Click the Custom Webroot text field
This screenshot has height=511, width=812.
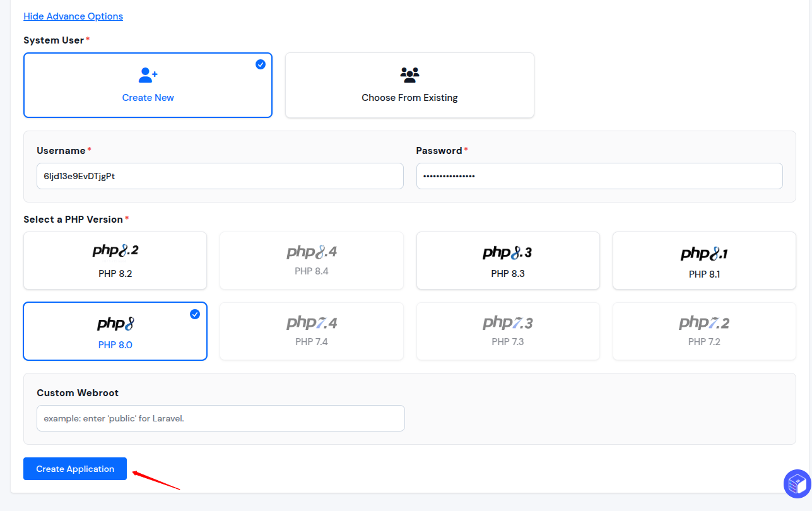pos(221,418)
